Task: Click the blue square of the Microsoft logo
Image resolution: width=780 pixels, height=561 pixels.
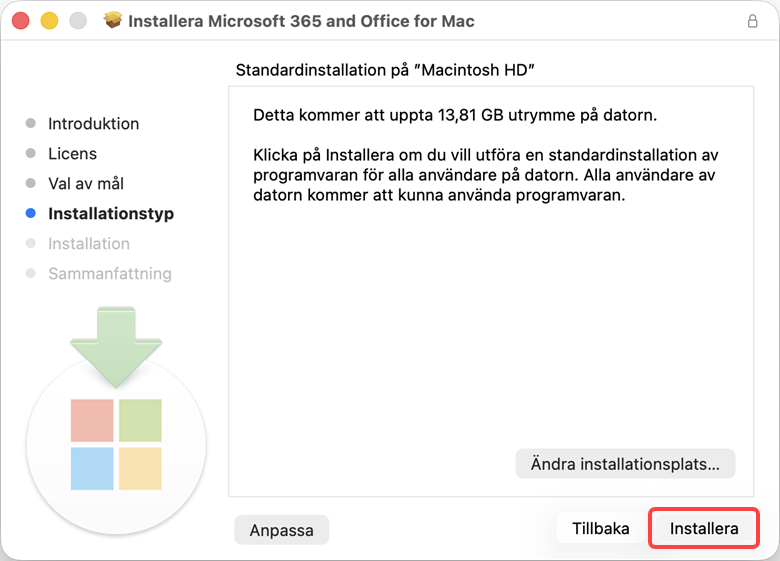Action: (x=92, y=468)
